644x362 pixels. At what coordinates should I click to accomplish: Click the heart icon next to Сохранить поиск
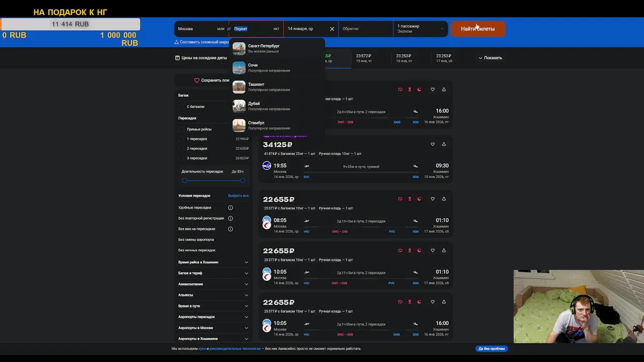[x=197, y=80]
